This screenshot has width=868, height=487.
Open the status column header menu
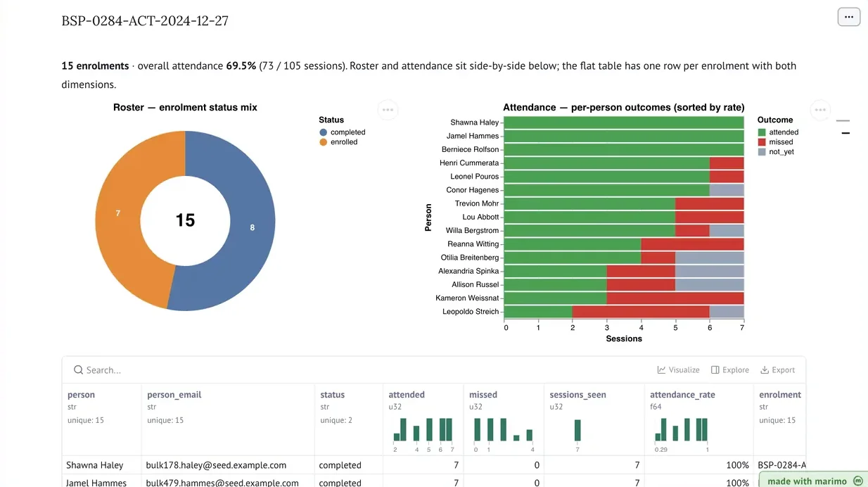pos(332,395)
